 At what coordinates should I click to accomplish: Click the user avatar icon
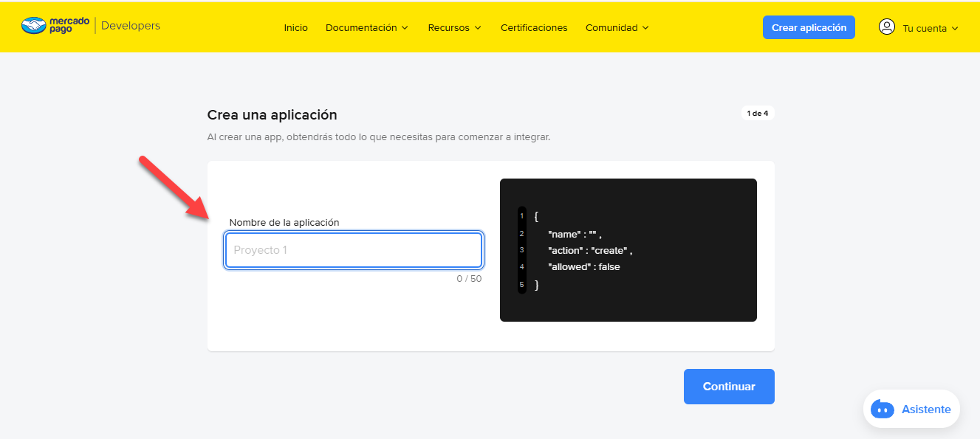(x=886, y=27)
